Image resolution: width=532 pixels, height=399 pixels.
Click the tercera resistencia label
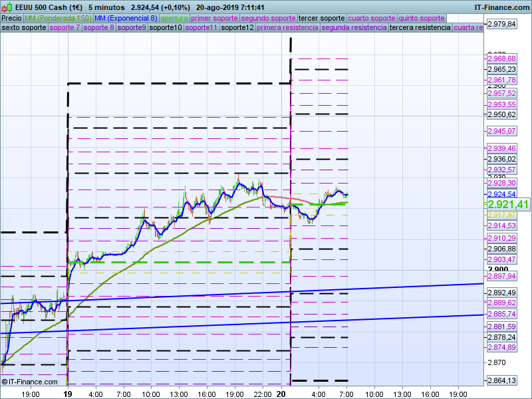(419, 28)
